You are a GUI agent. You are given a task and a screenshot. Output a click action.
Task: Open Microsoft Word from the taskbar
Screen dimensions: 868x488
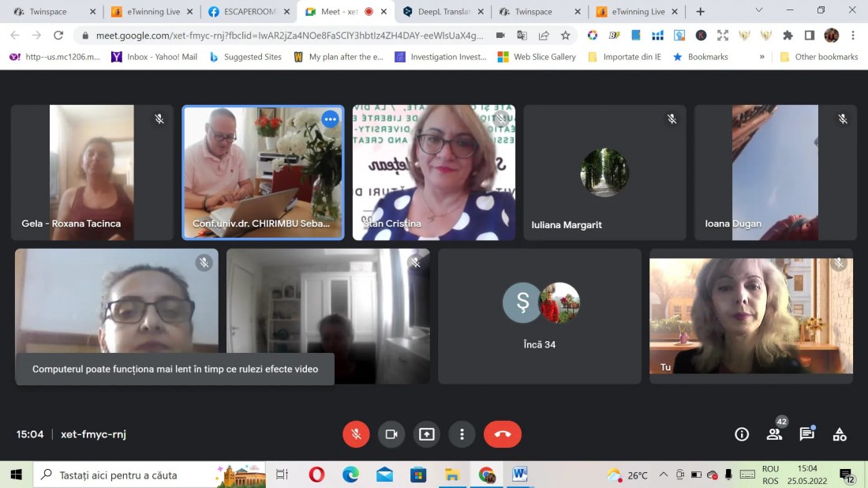(x=519, y=474)
